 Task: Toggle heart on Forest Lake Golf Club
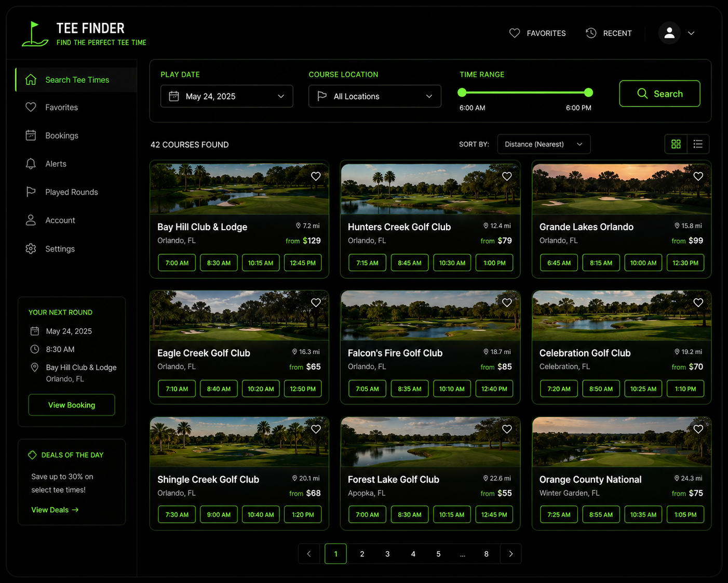pyautogui.click(x=507, y=429)
